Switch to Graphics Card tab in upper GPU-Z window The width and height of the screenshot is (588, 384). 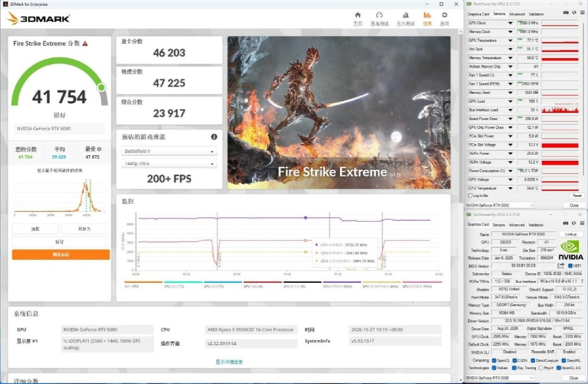click(x=478, y=14)
